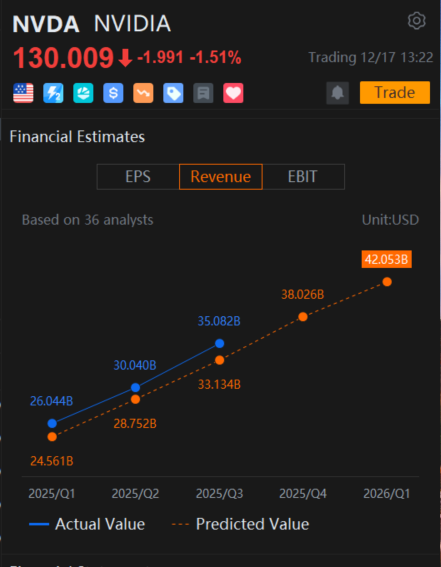
Task: Click the 2026/Q1 axis label
Action: point(387,494)
